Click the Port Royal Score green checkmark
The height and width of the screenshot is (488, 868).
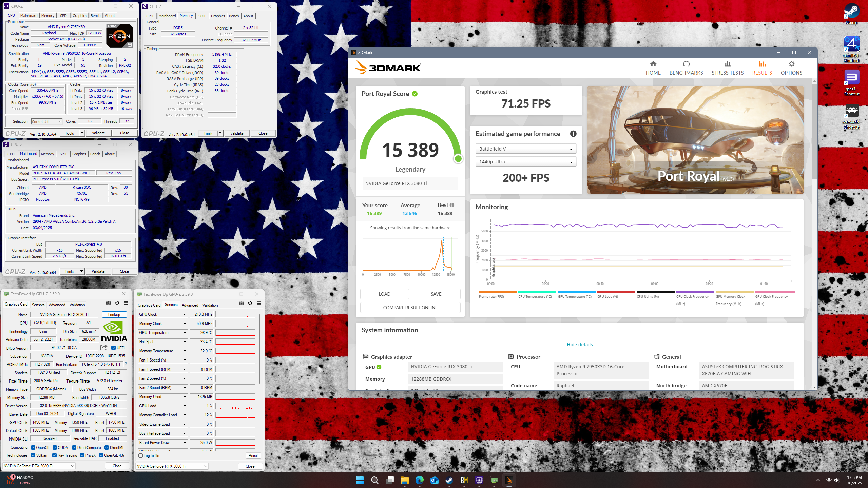(415, 94)
